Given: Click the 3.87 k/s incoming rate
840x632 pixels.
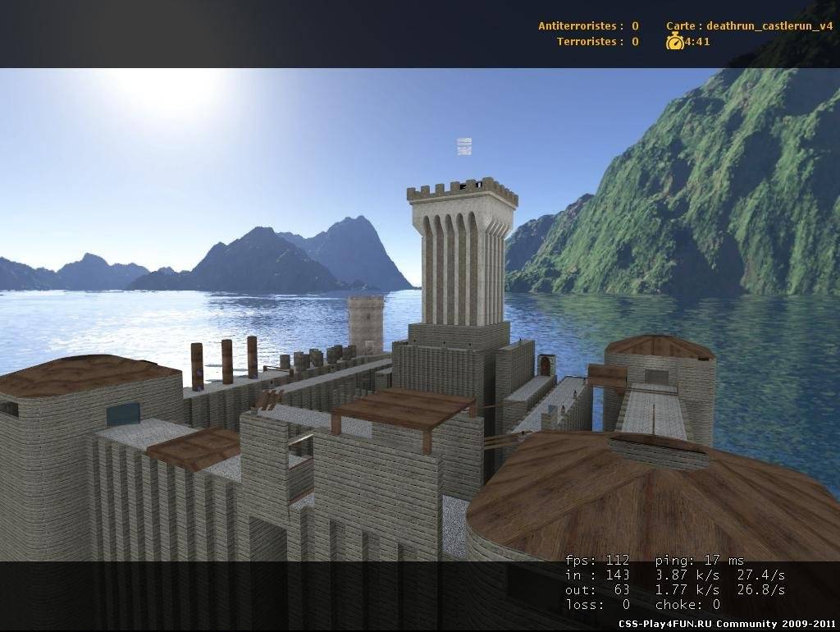Looking at the screenshot, I should [687, 575].
